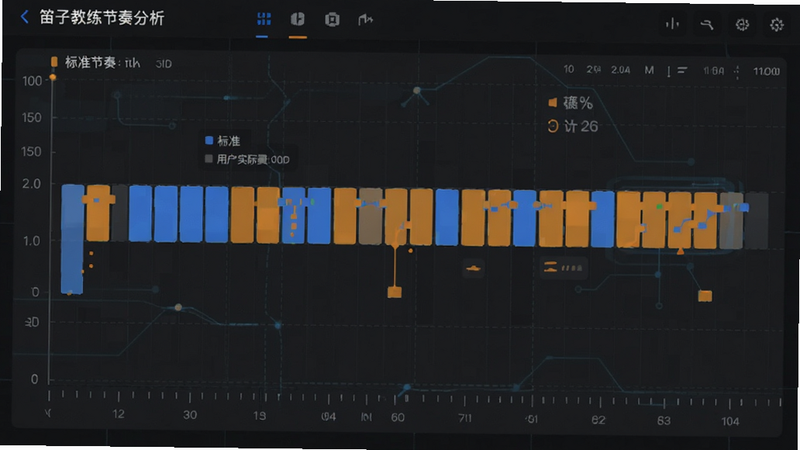Click the small orange badge below the bars

pyautogui.click(x=473, y=268)
